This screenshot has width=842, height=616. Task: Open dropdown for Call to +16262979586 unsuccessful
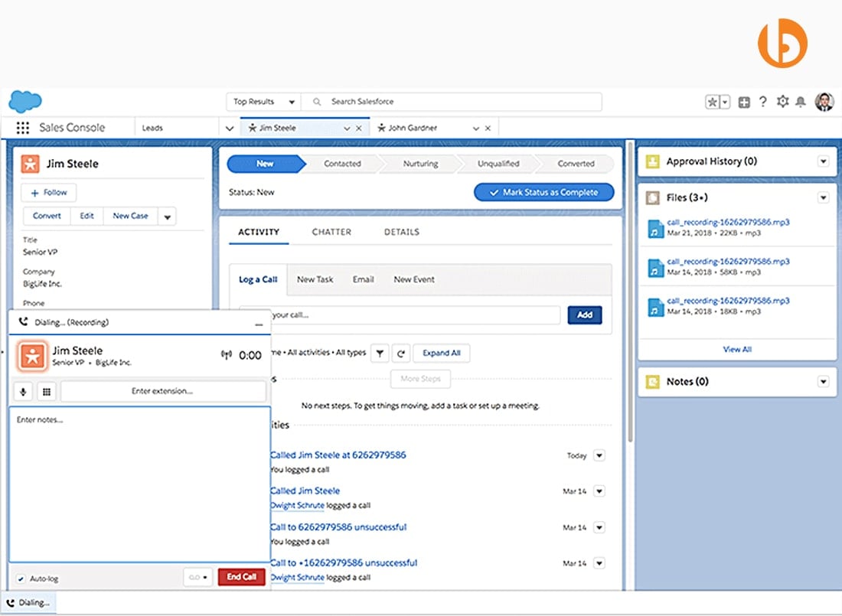coord(599,563)
